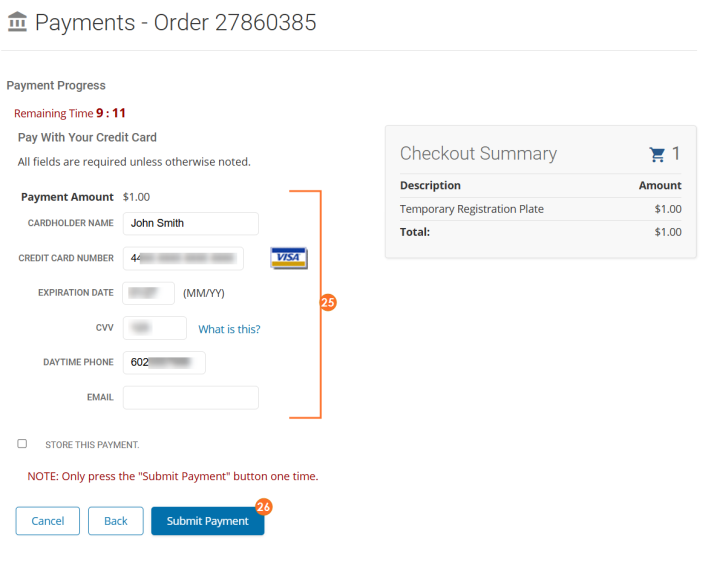
Task: Click the orange 25 annotation badge
Action: coord(328,302)
